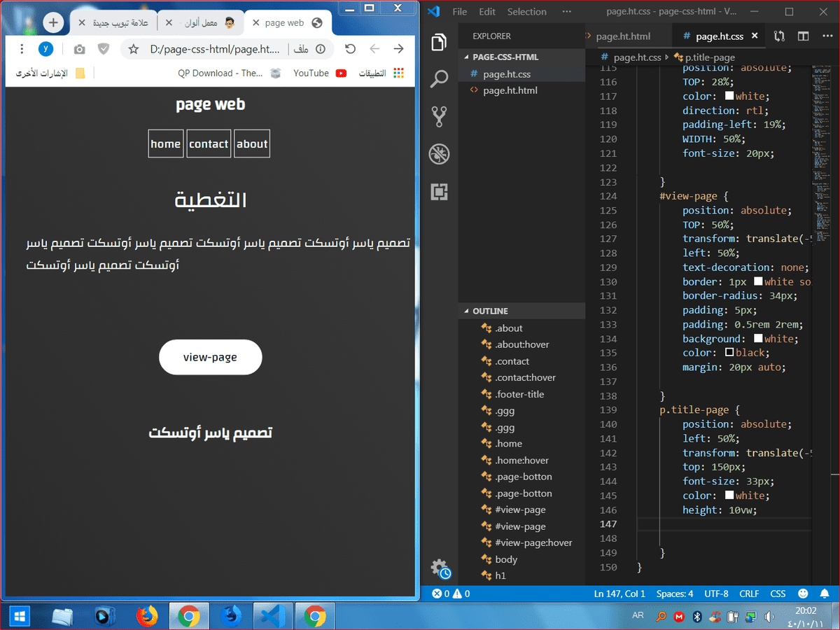
Task: Click the site info icon in address bar
Action: click(321, 49)
